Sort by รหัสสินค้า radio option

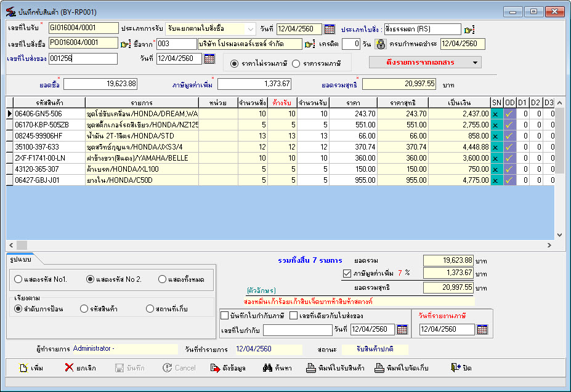tap(84, 309)
